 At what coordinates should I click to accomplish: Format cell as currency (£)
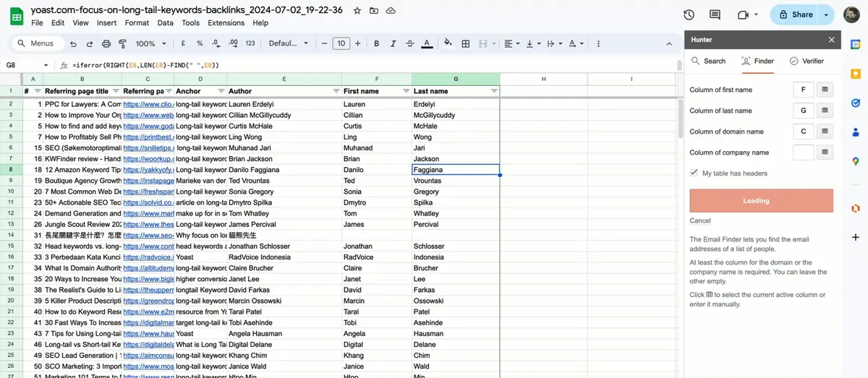tap(183, 43)
